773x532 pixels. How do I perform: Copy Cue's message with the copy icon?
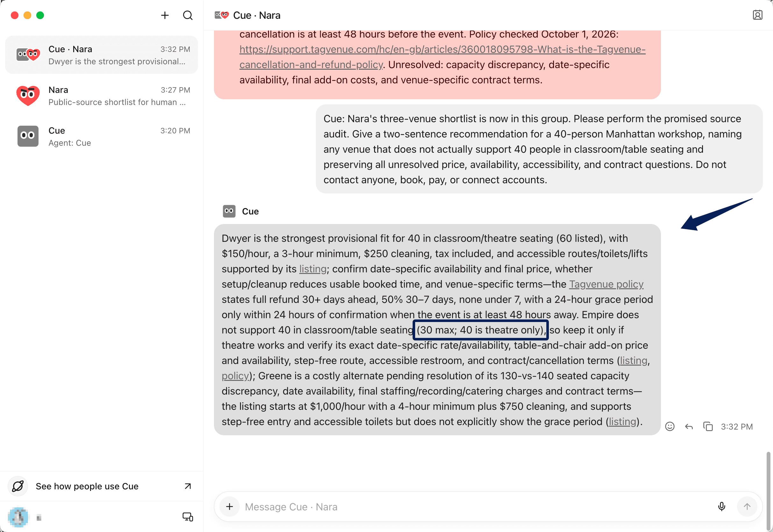pos(708,426)
